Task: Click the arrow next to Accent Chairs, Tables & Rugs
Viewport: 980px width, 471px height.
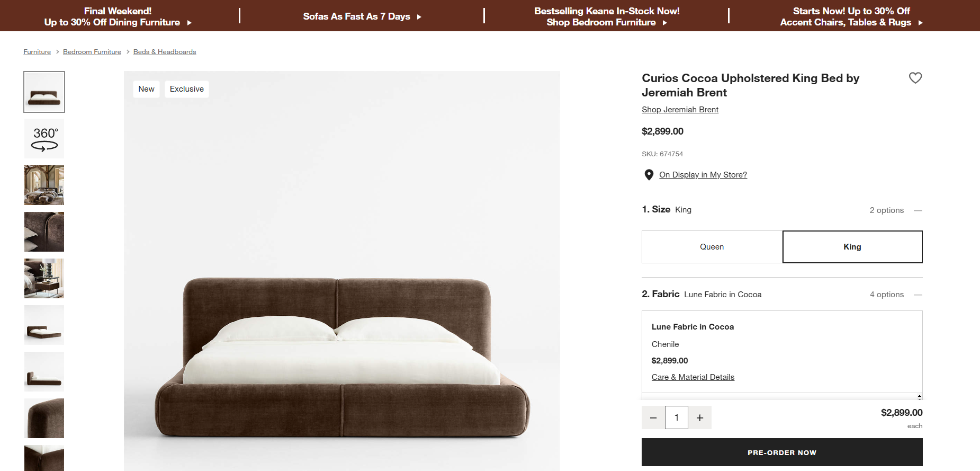Action: 920,22
